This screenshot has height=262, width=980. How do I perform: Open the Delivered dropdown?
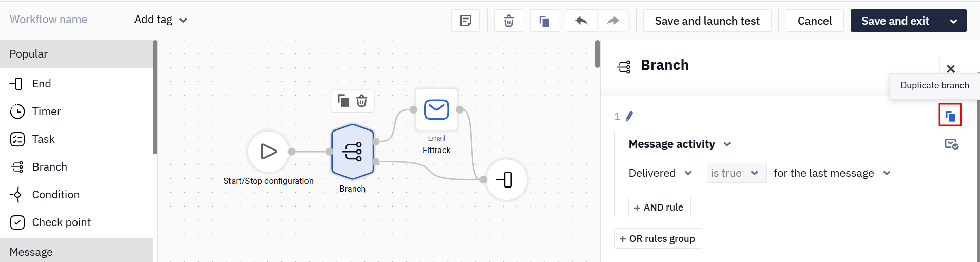click(x=660, y=173)
